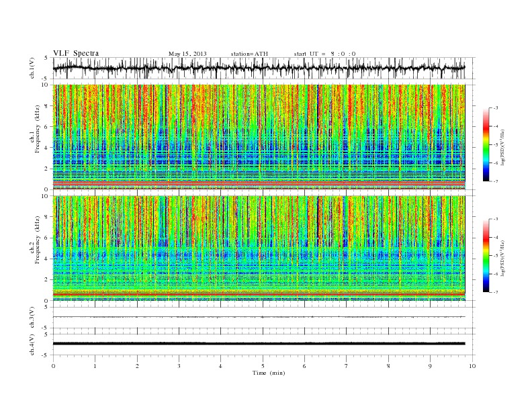
Task: Click the '10' tick label on time axis
Action: [x=472, y=366]
